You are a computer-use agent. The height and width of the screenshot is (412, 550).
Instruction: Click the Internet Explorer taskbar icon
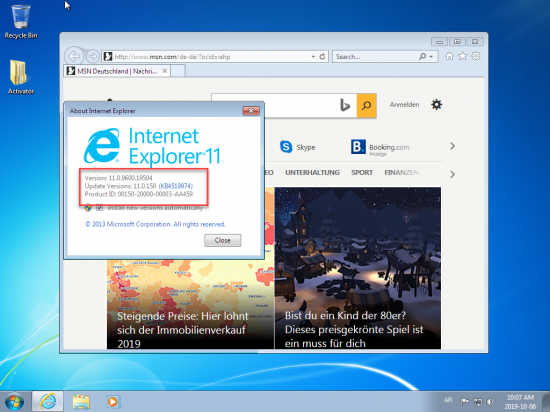pos(48,401)
